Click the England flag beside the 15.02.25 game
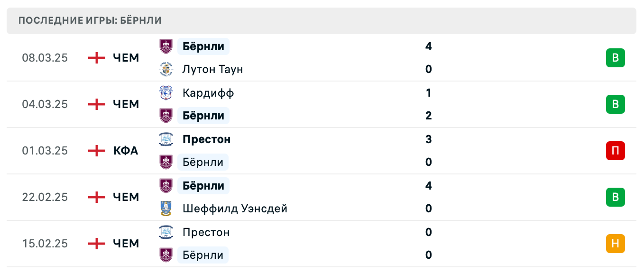Viewport: 644px width, 273px height. click(96, 244)
